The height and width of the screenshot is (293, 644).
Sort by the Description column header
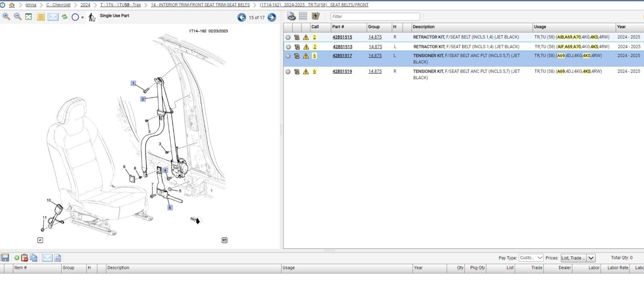point(423,27)
